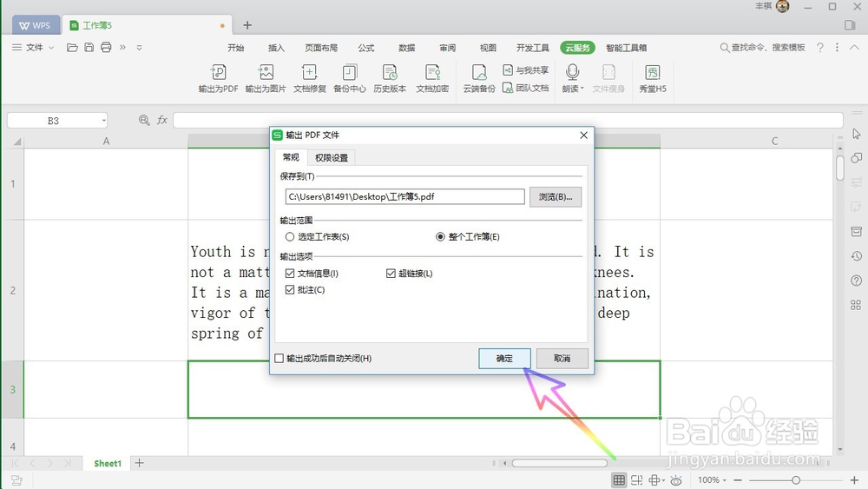The width and height of the screenshot is (868, 489).
Task: Click the eye protection mode icon in status bar
Action: [x=676, y=480]
